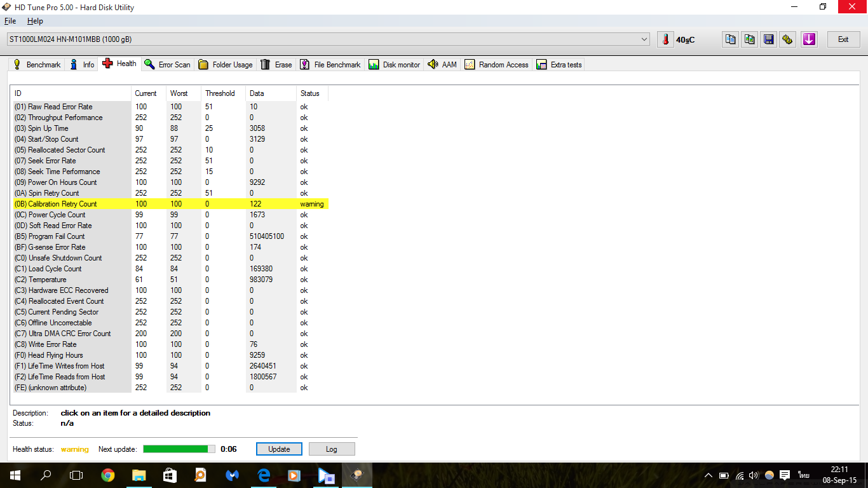Open taskbar search magnifier
Image resolution: width=868 pixels, height=488 pixels.
click(x=46, y=475)
